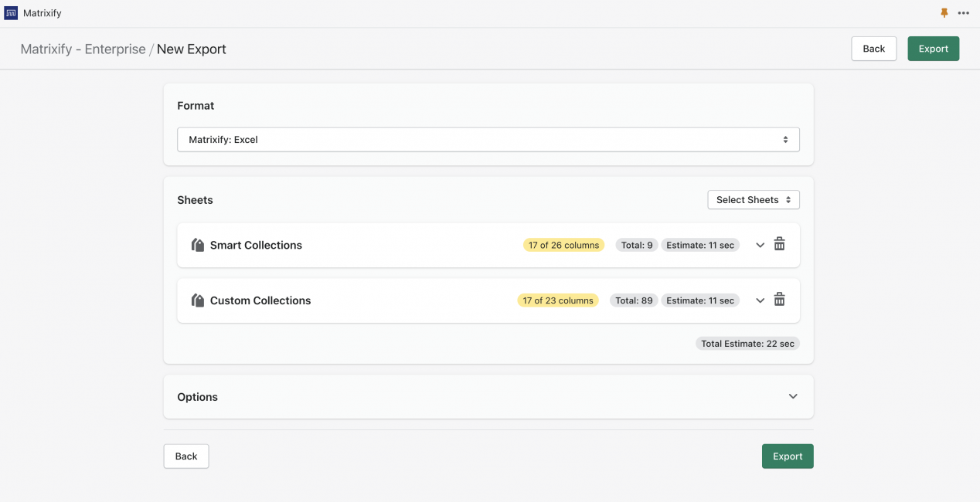This screenshot has width=980, height=502.
Task: Click the Custom Collections sheet icon
Action: [x=197, y=300]
